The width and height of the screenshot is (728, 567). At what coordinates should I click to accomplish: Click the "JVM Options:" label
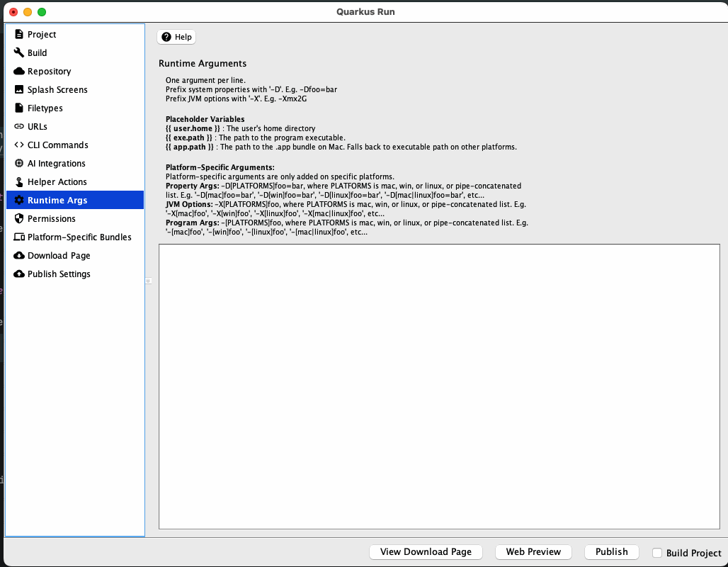[189, 204]
